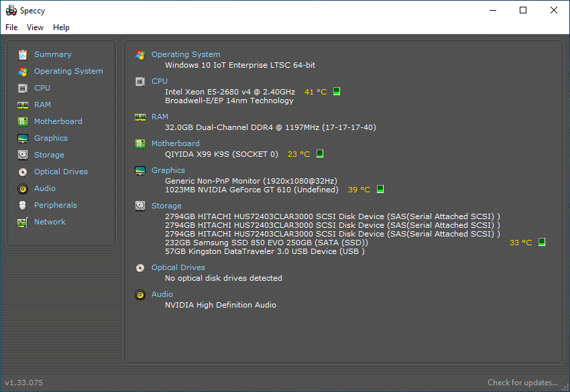Viewport: 570px width, 392px height.
Task: Open the File menu
Action: tap(11, 27)
